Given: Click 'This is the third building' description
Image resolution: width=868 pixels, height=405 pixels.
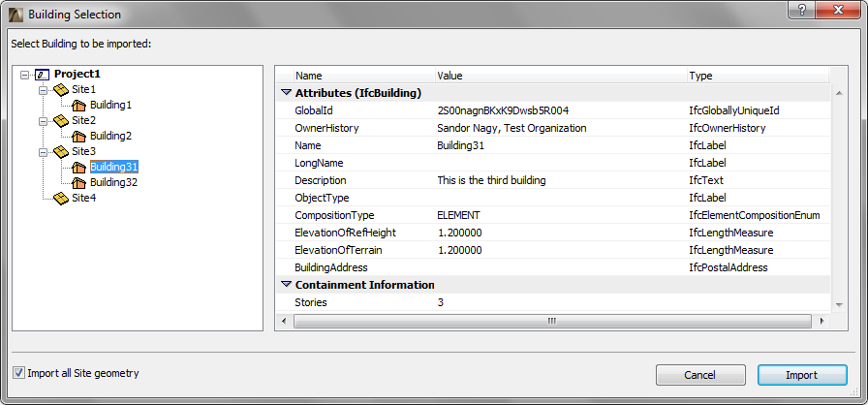Looking at the screenshot, I should [491, 180].
